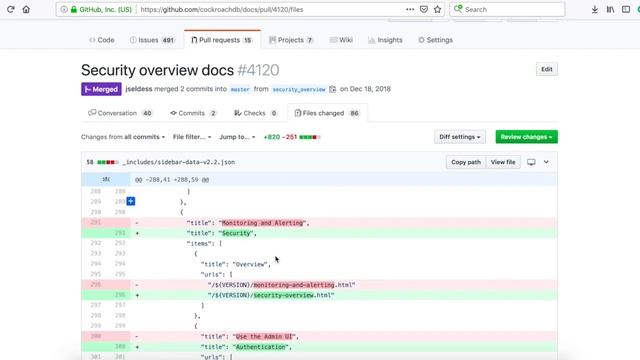Switch to the Pull requests tab
This screenshot has height=360, width=640.
click(x=222, y=40)
